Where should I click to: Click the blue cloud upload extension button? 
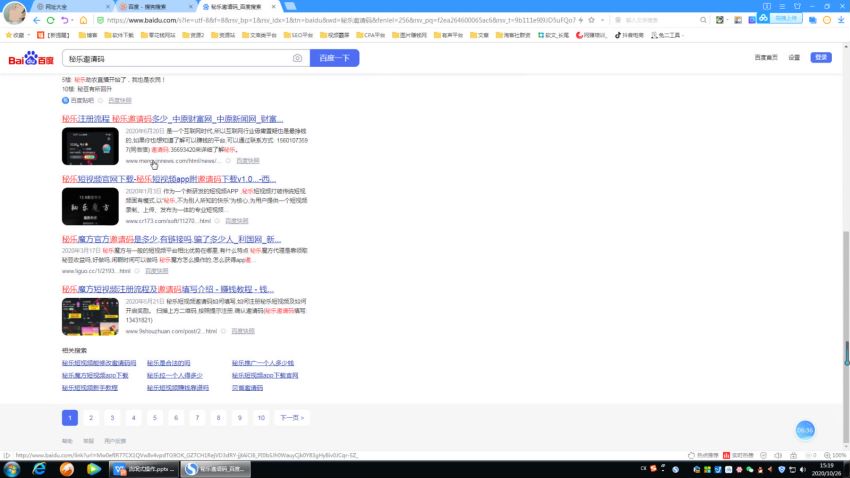click(x=780, y=18)
